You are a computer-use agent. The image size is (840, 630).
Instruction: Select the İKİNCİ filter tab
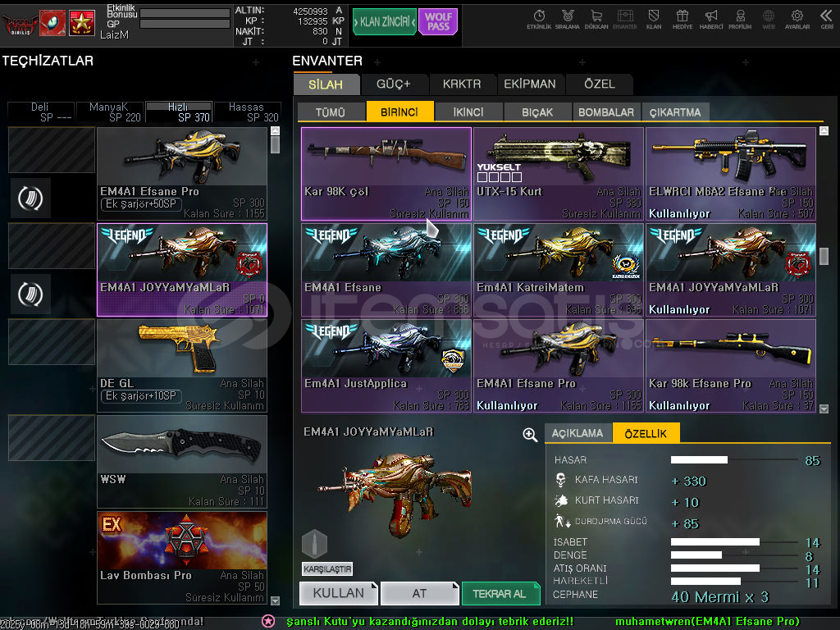pyautogui.click(x=468, y=112)
